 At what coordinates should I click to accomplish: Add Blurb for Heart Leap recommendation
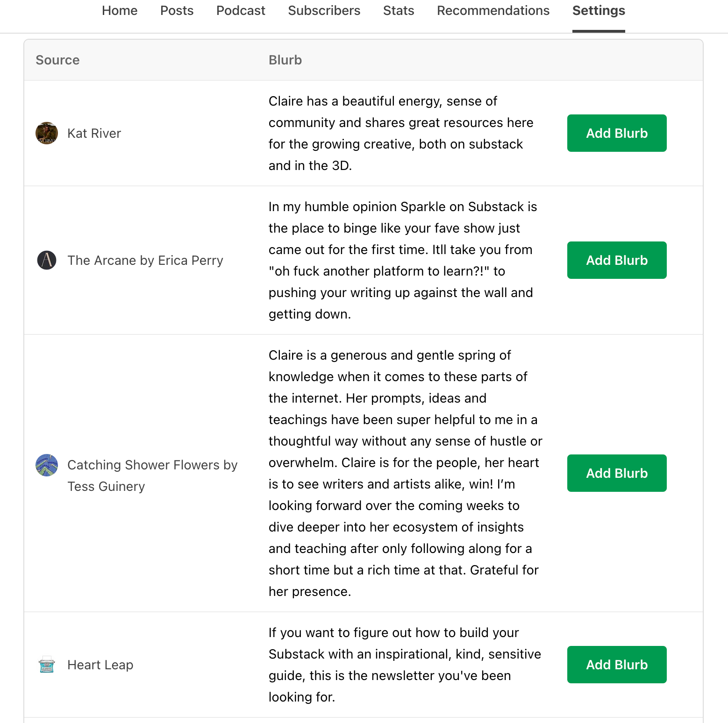click(616, 665)
